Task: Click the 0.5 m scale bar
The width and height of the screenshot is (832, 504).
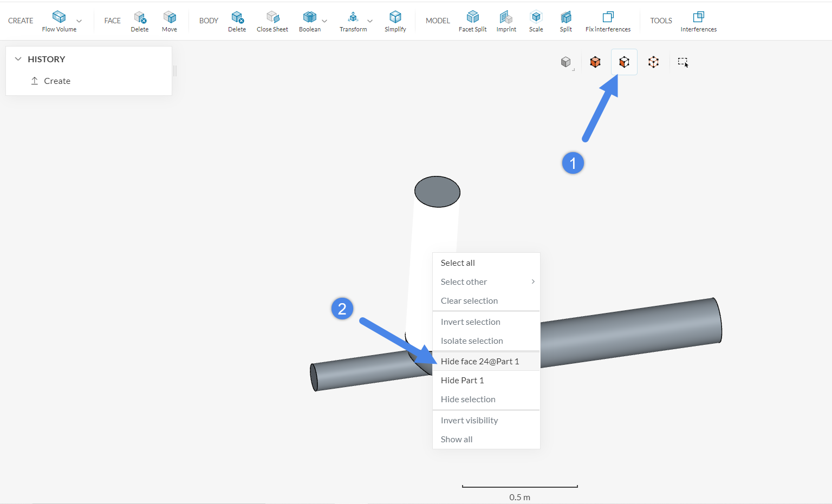Action: (x=519, y=486)
